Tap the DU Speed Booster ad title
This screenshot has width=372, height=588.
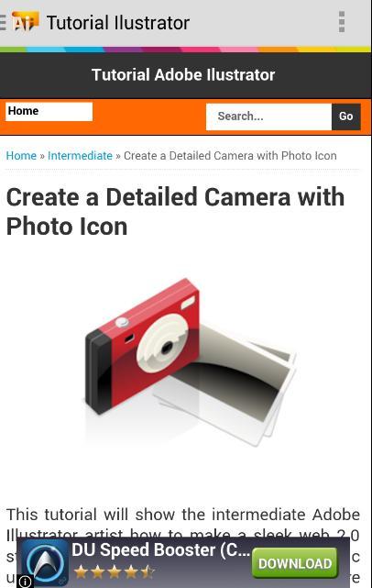[x=160, y=550]
